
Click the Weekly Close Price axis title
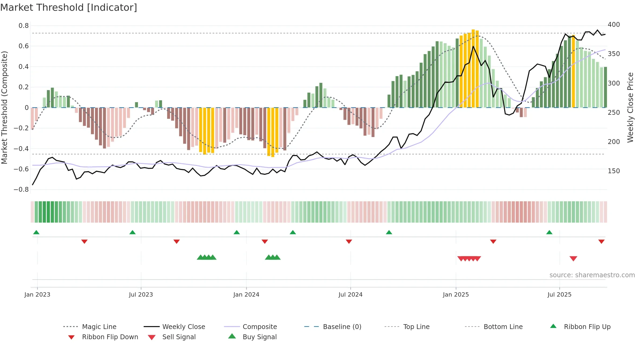(x=630, y=107)
